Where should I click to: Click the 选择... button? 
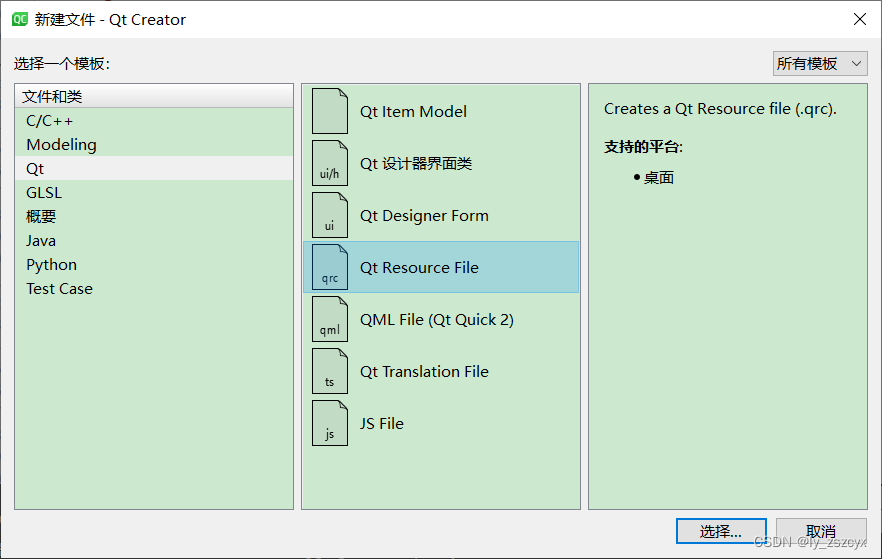point(721,531)
